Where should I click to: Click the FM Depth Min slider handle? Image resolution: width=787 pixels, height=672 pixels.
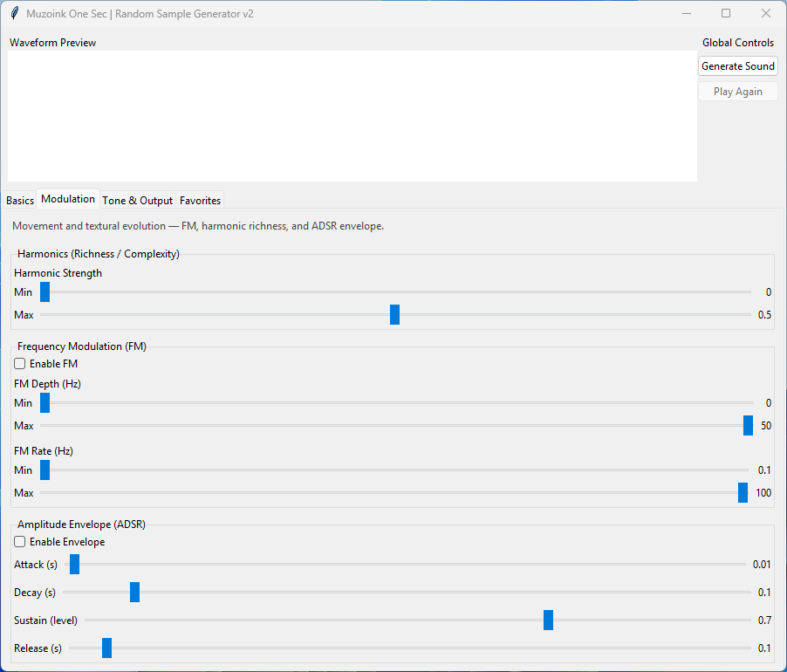pyautogui.click(x=45, y=403)
